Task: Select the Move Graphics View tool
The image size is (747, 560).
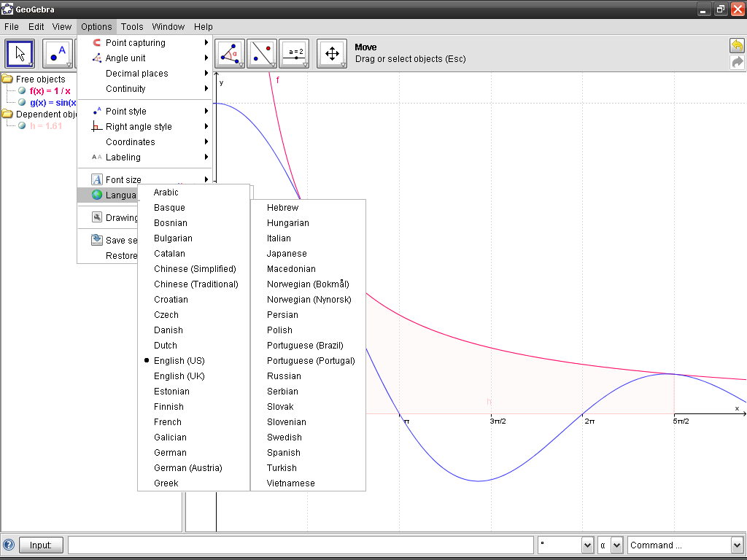Action: pyautogui.click(x=332, y=53)
